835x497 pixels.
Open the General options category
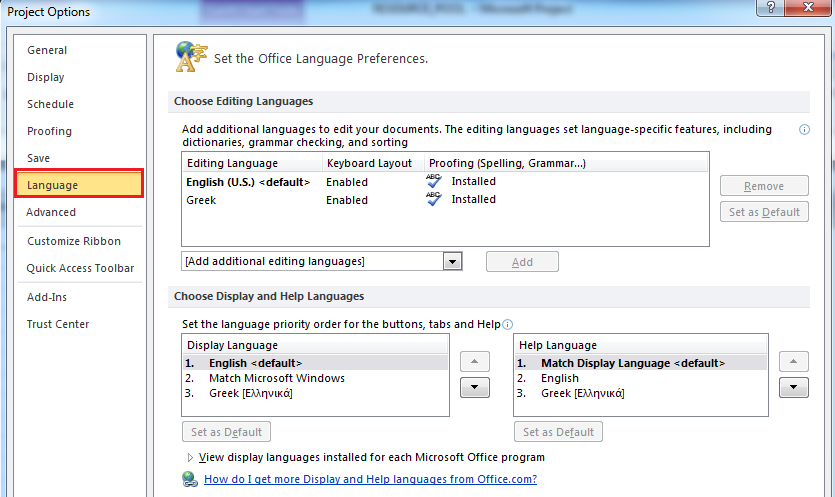[x=47, y=50]
